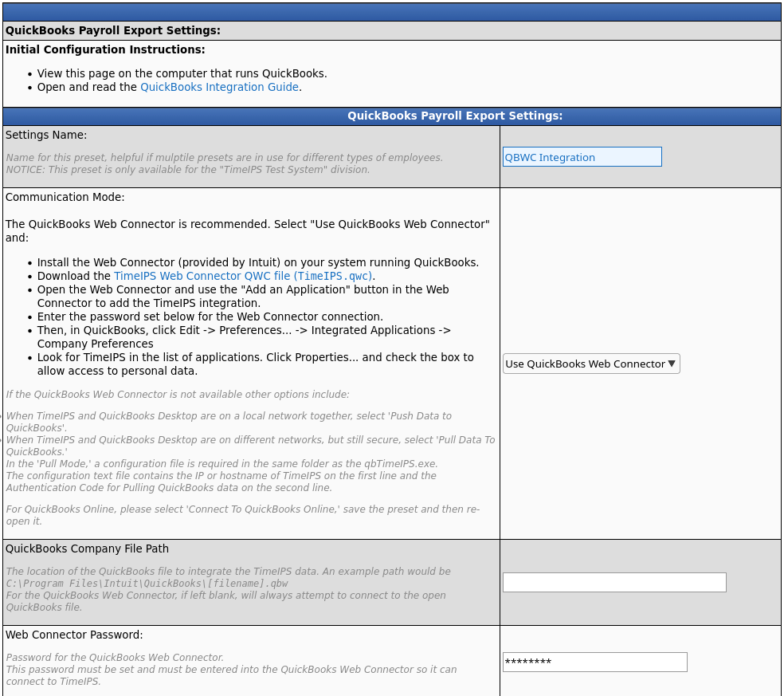
Task: Click 'Enter the password set below' bullet
Action: tap(210, 317)
